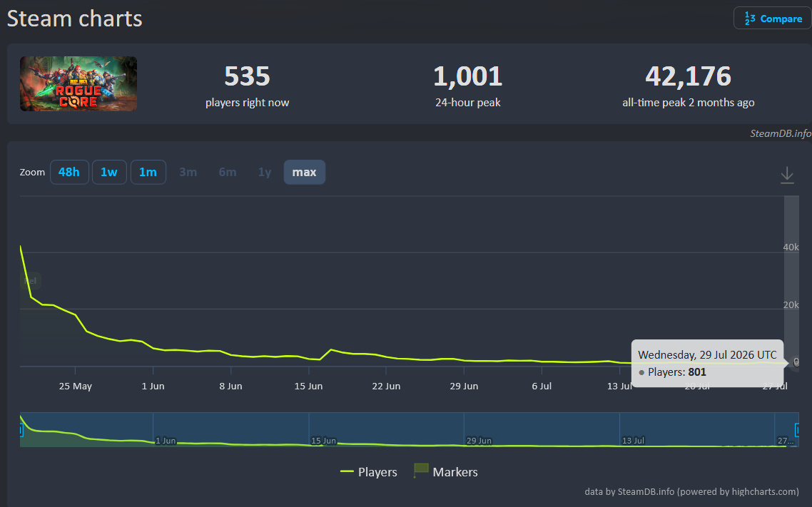Screen dimensions: 812x507
Task: Set chart zoom to 48h
Action: [69, 173]
